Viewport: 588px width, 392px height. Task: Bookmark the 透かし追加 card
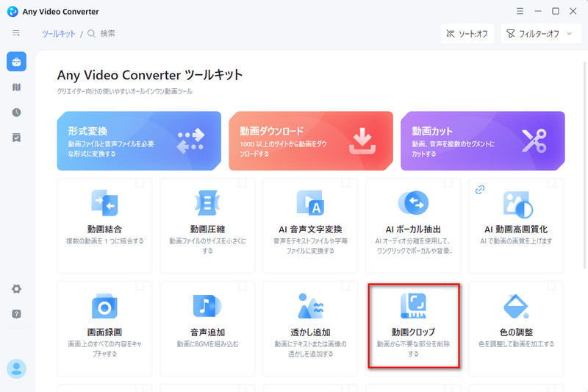pos(345,286)
